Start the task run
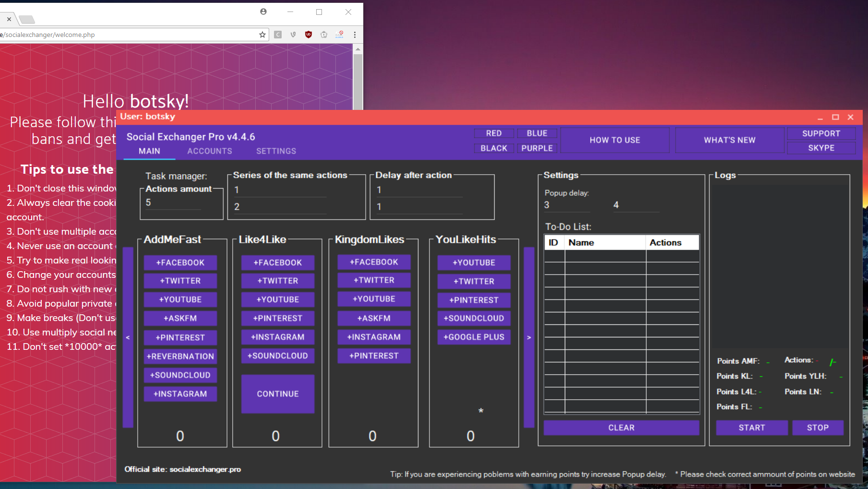Screen dimensions: 868x489 pos(752,428)
